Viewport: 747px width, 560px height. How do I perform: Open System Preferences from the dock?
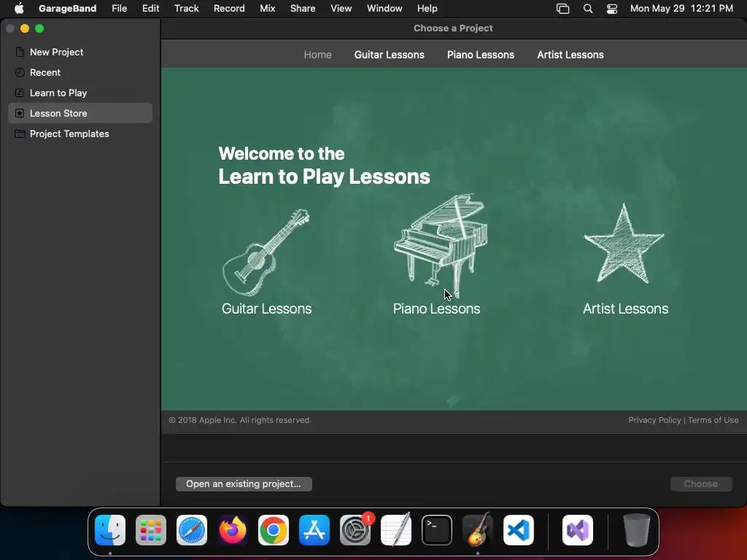tap(355, 530)
